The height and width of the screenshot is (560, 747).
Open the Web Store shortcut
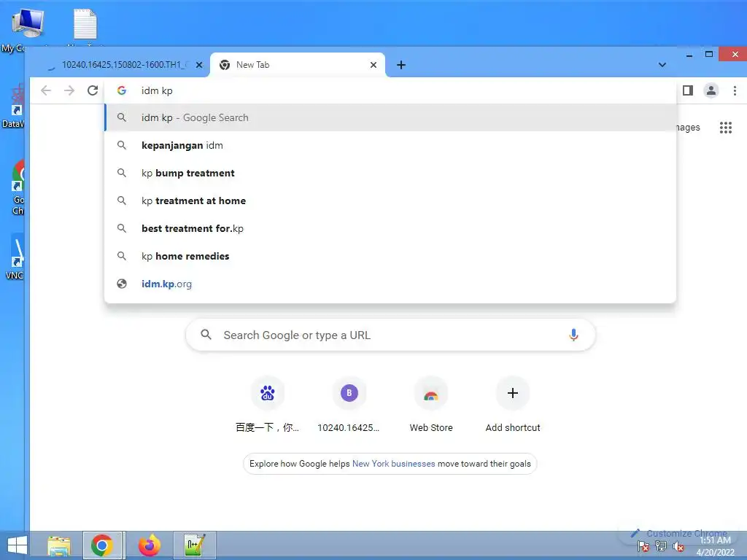(x=431, y=405)
